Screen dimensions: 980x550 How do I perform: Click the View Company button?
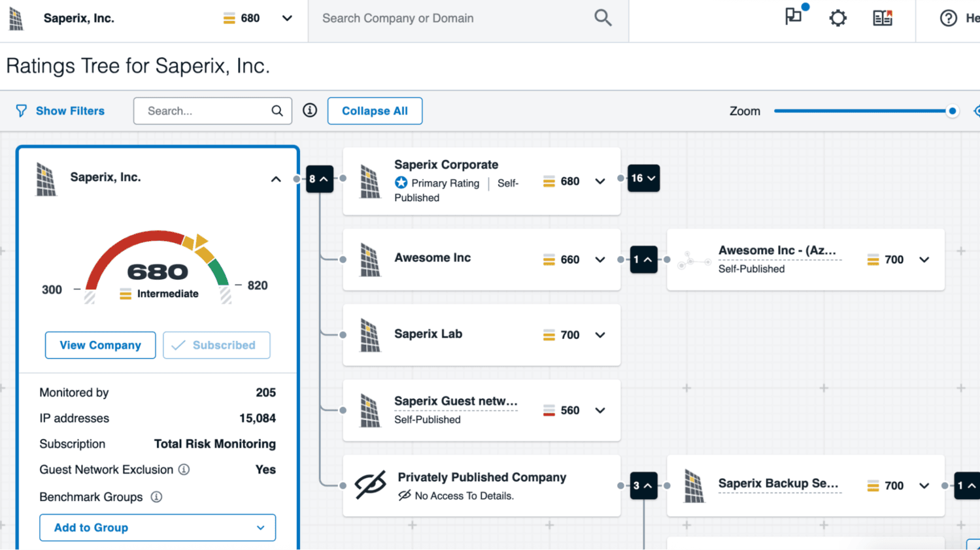(x=100, y=345)
